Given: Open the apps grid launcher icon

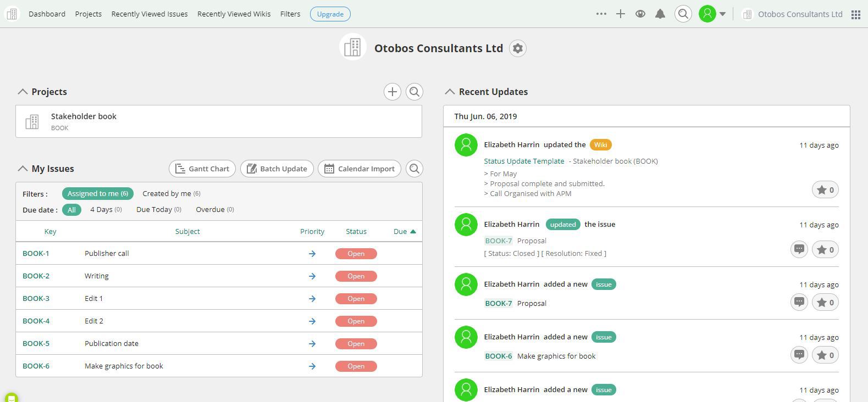Looking at the screenshot, I should coord(856,14).
